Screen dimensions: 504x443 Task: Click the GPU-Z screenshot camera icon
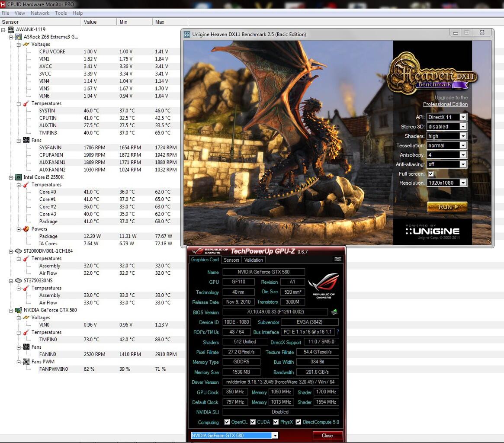coord(337,259)
